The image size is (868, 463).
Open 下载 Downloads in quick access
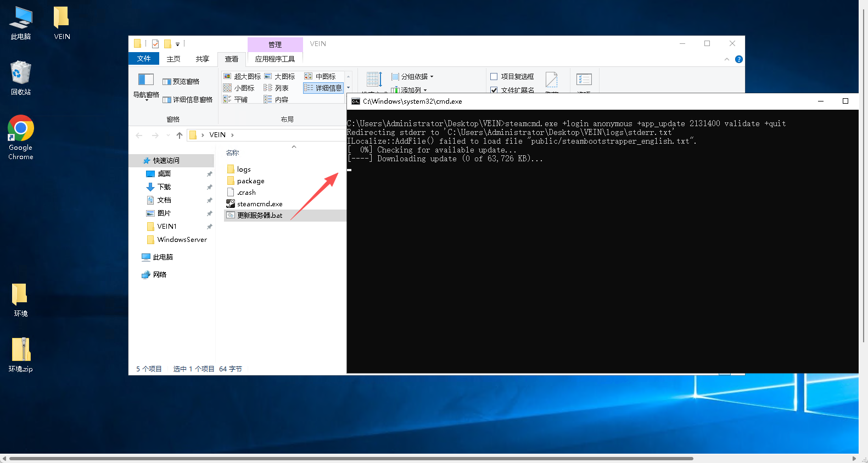(x=164, y=187)
